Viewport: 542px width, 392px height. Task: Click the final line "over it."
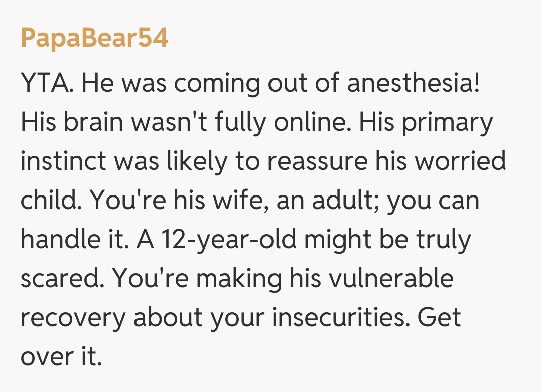coord(61,357)
